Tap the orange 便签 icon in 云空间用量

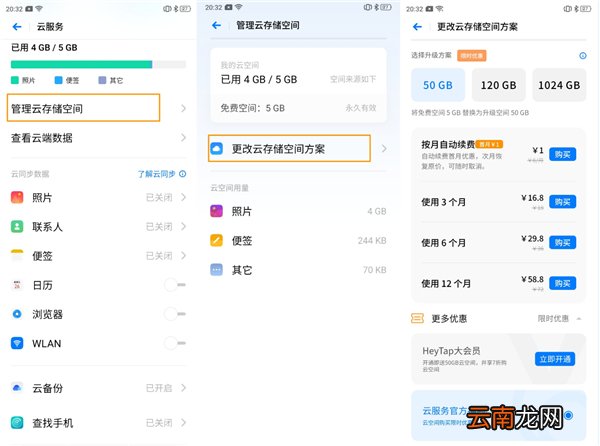click(x=217, y=240)
